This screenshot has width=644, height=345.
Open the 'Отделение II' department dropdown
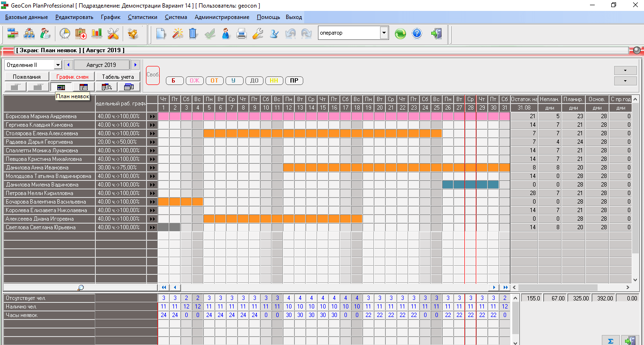(58, 65)
